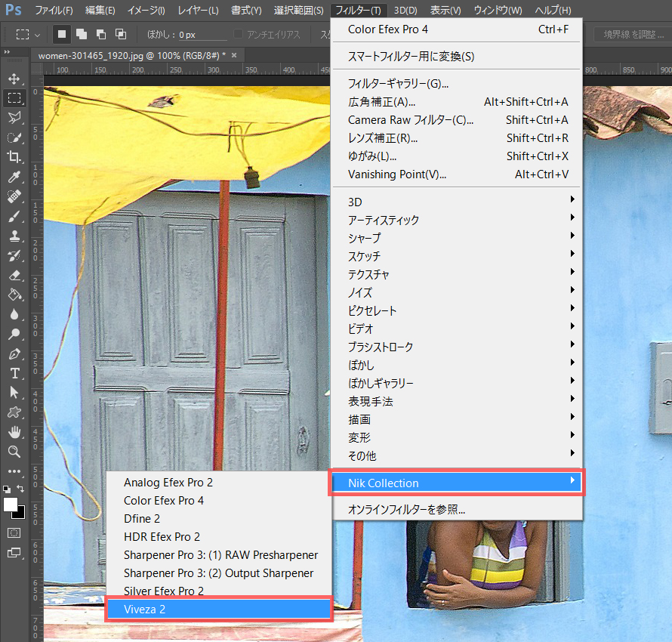Open the marquee tool preset dropdown
672x642 pixels.
point(37,35)
